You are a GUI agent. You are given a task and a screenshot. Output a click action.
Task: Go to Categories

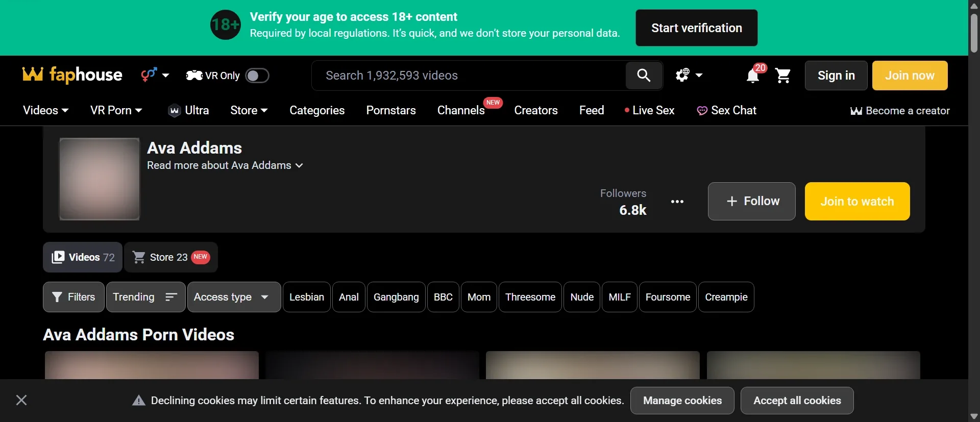tap(317, 110)
